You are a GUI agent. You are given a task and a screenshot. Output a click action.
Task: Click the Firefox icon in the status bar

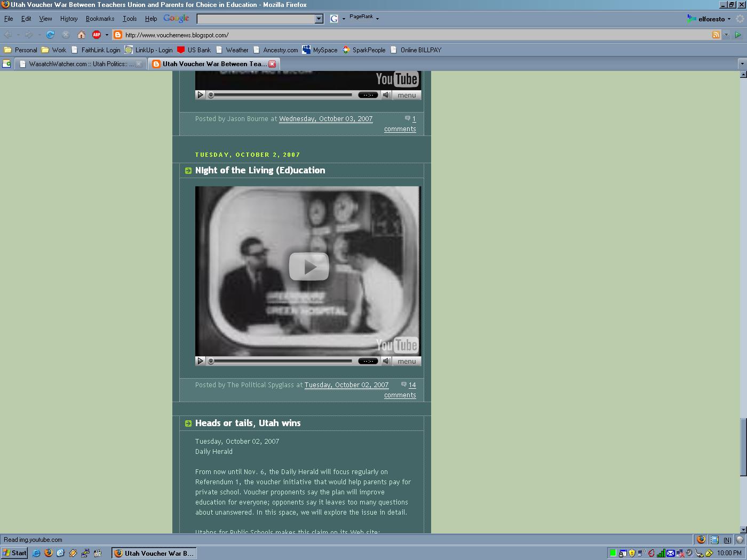[701, 539]
